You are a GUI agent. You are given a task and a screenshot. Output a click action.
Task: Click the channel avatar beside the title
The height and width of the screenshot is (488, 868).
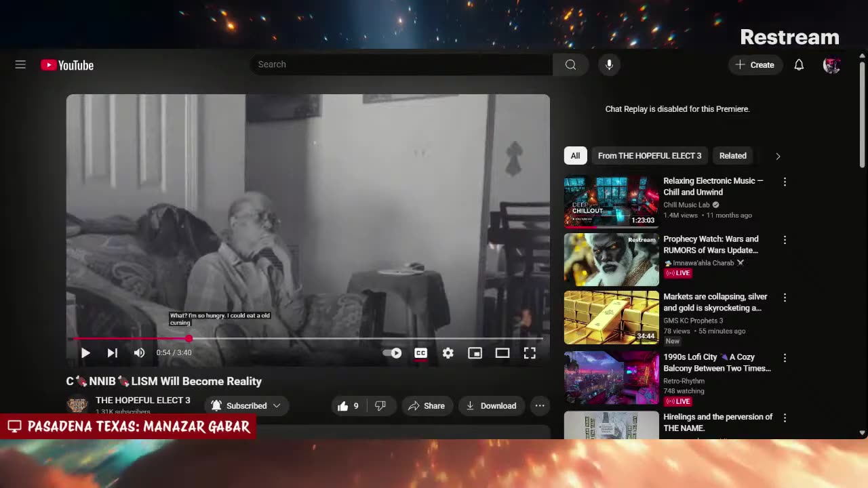(x=77, y=405)
